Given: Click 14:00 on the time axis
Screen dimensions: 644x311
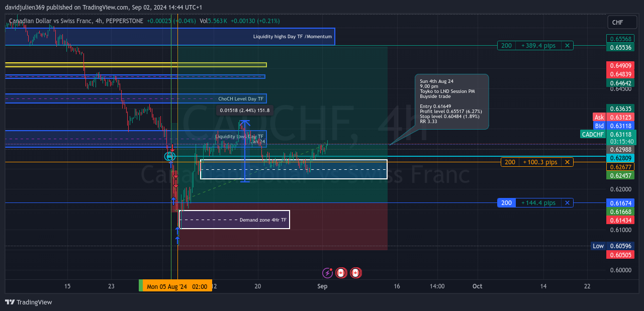Looking at the screenshot, I should (x=437, y=286).
